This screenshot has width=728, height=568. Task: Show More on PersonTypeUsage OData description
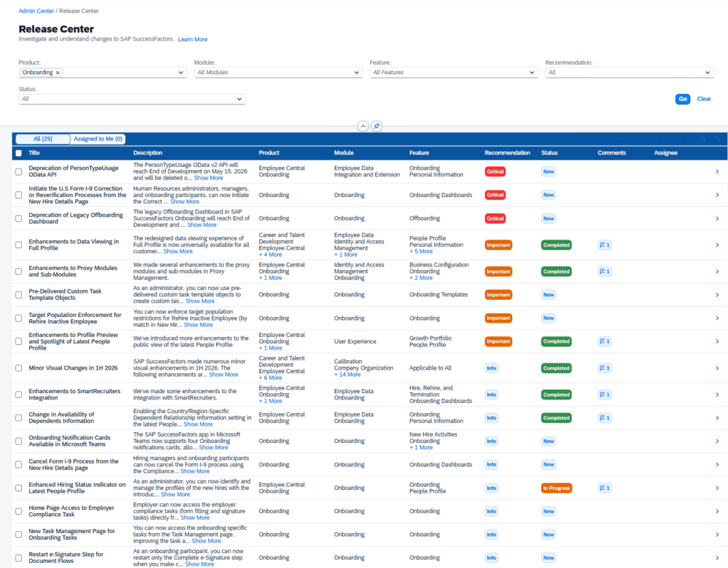[208, 178]
